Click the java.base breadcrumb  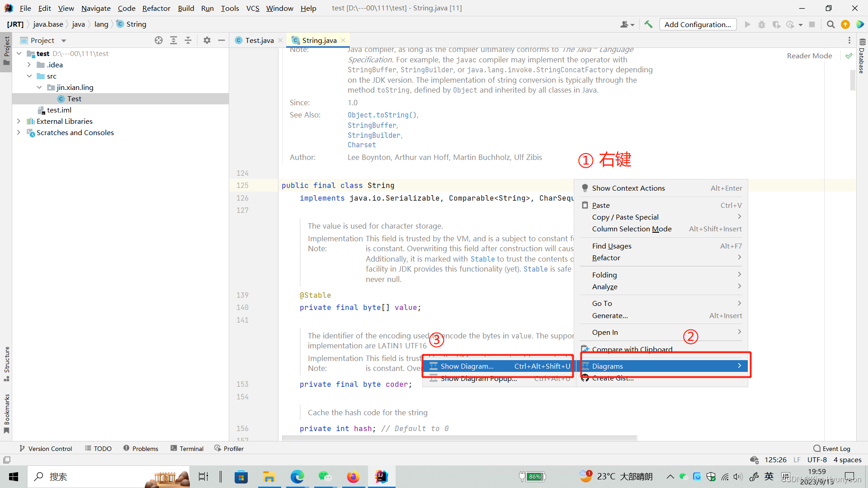[48, 24]
